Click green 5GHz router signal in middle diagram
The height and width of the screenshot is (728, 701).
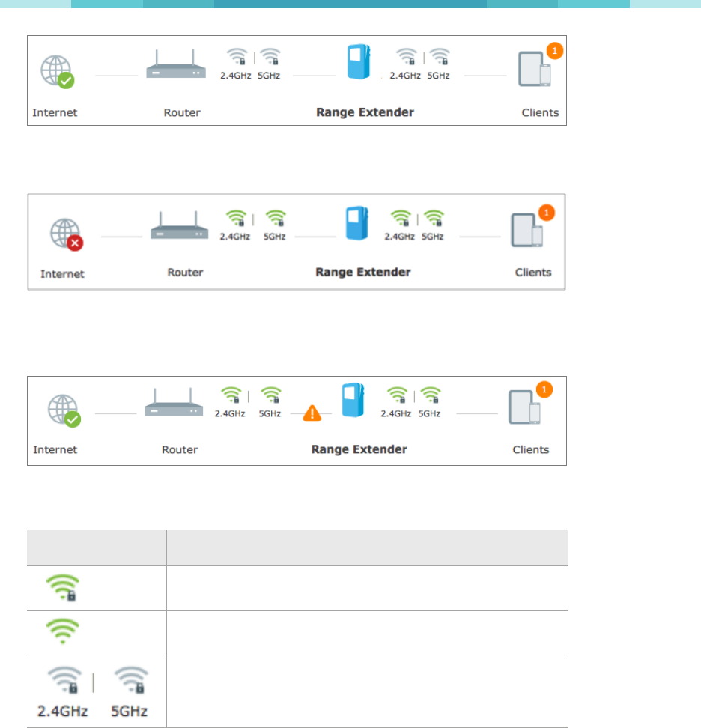click(x=276, y=218)
